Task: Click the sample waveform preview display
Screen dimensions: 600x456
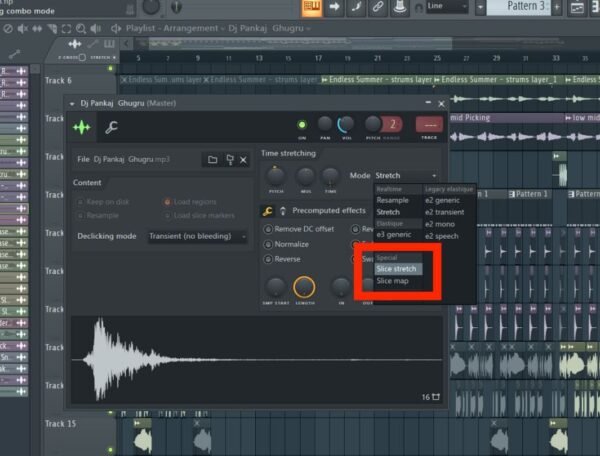Action: [257, 360]
